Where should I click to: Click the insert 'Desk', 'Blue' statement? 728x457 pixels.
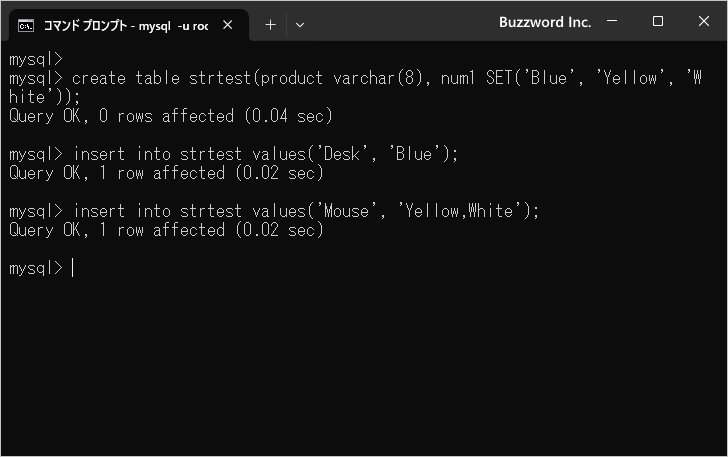[233, 154]
